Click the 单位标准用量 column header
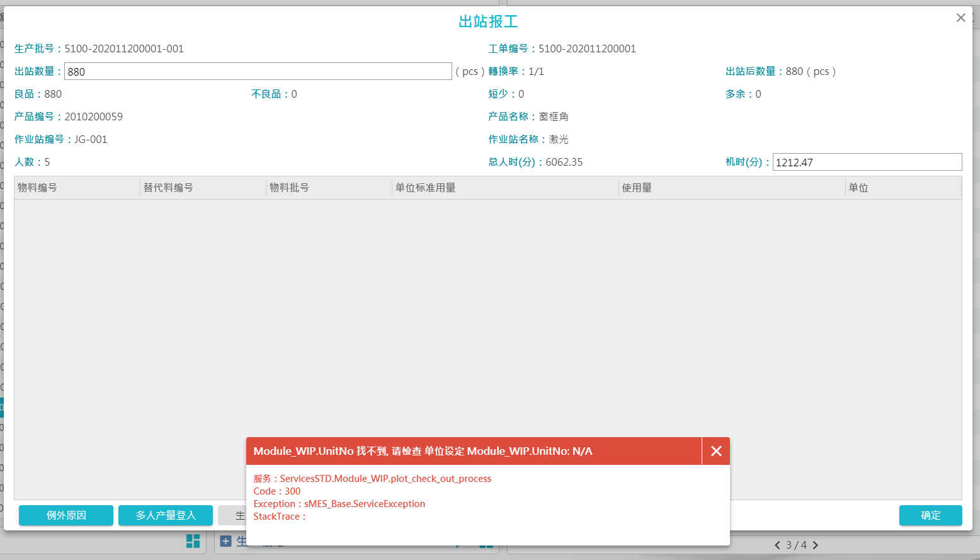 [505, 188]
